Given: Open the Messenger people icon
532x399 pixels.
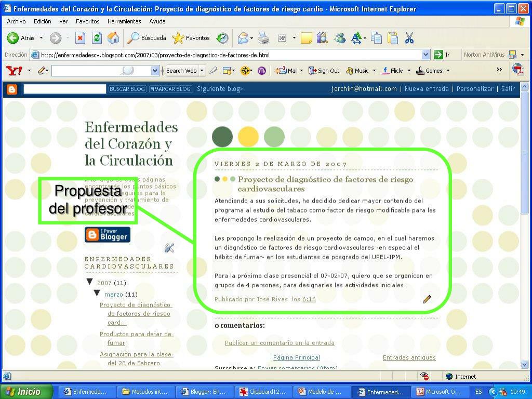Looking at the screenshot, I should tap(339, 38).
